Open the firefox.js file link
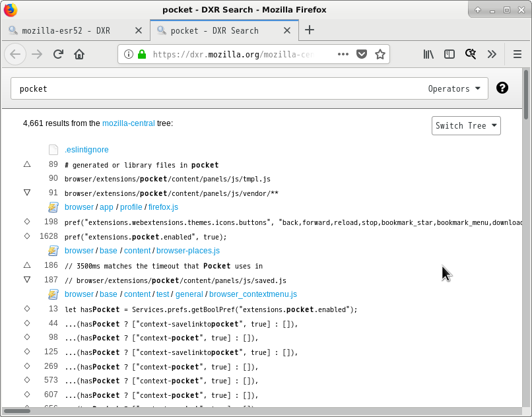The height and width of the screenshot is (417, 532). pyautogui.click(x=163, y=207)
